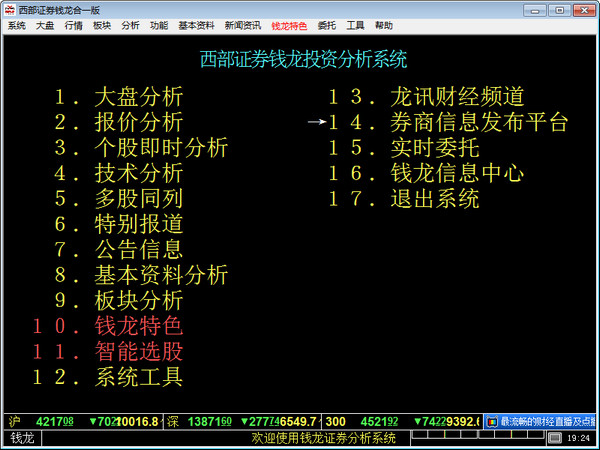This screenshot has width=600, height=450.
Task: Open the 基本资料 menu
Action: [196, 26]
